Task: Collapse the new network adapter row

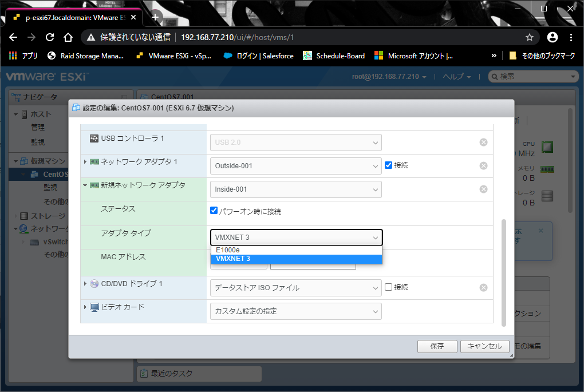Action: (85, 185)
